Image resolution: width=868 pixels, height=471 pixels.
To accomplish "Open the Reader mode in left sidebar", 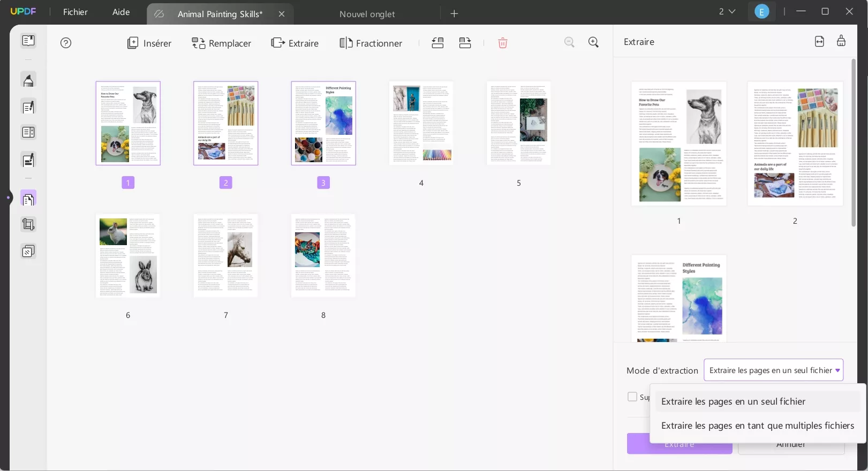I will 28,41.
